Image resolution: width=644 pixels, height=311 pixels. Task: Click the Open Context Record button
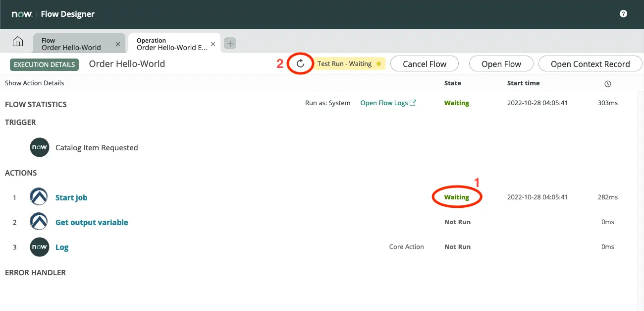590,64
